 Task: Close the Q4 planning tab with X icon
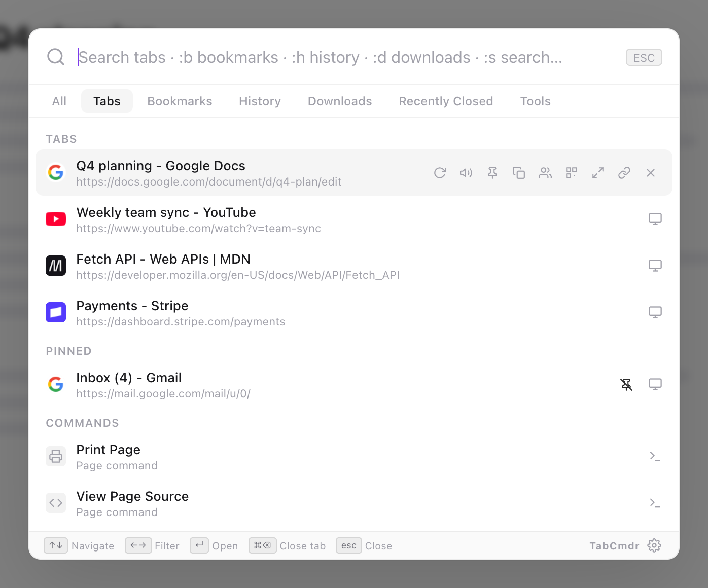pyautogui.click(x=651, y=173)
